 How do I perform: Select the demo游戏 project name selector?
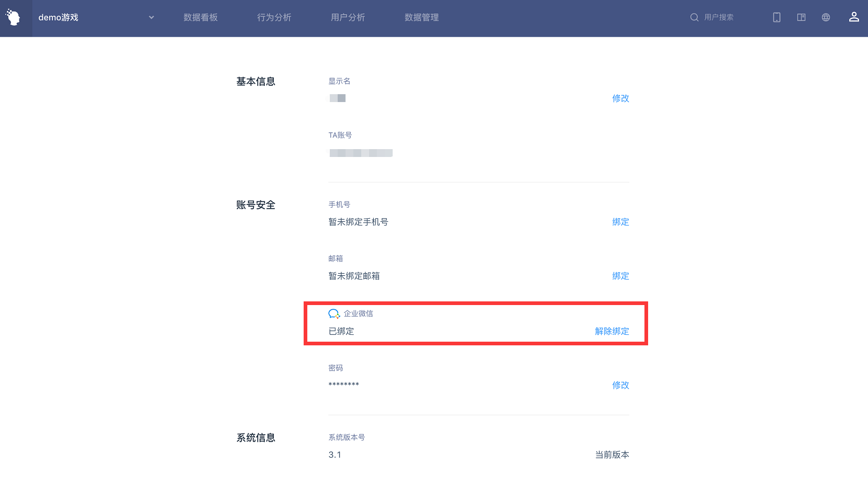58,17
